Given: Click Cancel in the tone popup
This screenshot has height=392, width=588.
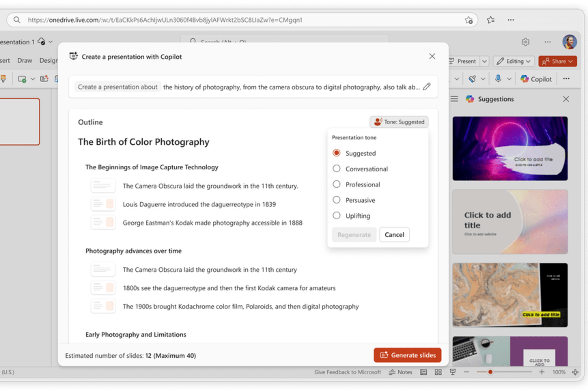Looking at the screenshot, I should 394,234.
